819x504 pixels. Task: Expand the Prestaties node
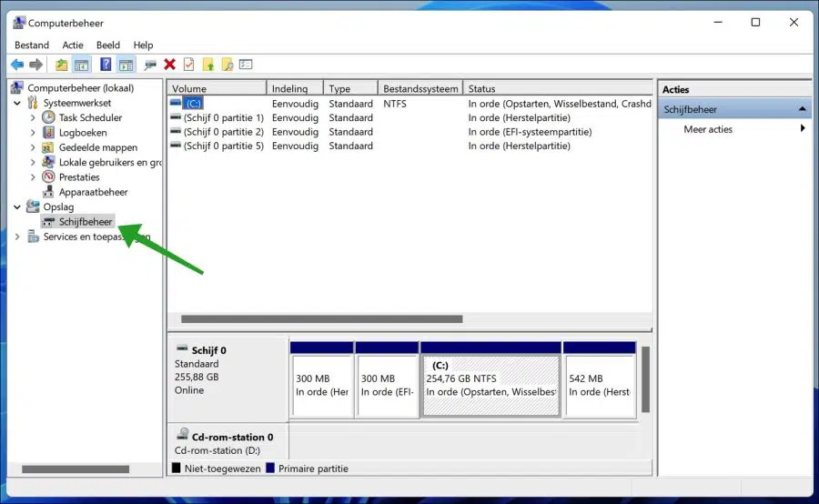33,177
